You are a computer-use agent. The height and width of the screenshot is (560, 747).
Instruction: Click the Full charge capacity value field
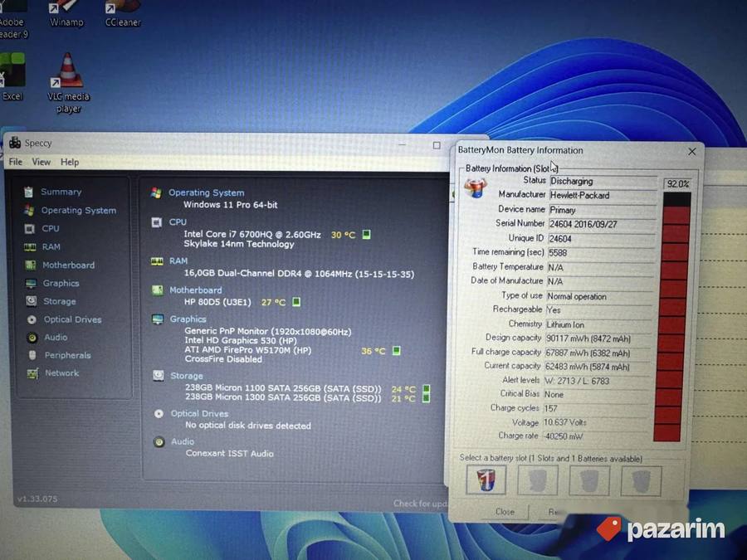(598, 353)
